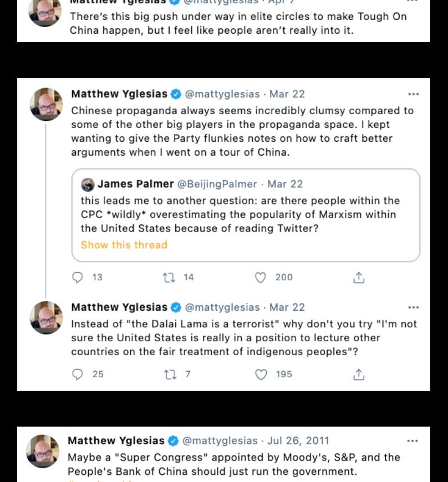Open Yglesias avatar on Chinese propaganda tweet
Image resolution: width=448 pixels, height=482 pixels.
[x=46, y=104]
